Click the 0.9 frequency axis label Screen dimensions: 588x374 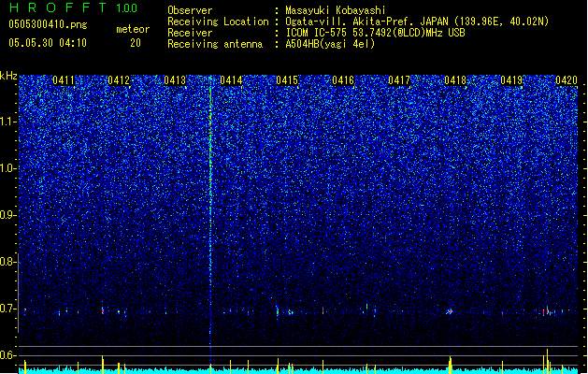7,215
